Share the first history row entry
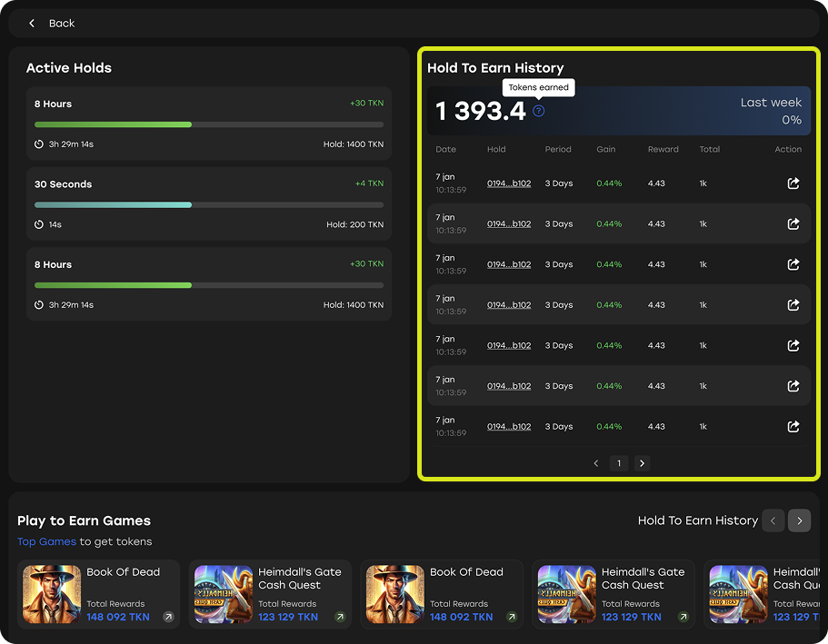The image size is (828, 644). [793, 183]
